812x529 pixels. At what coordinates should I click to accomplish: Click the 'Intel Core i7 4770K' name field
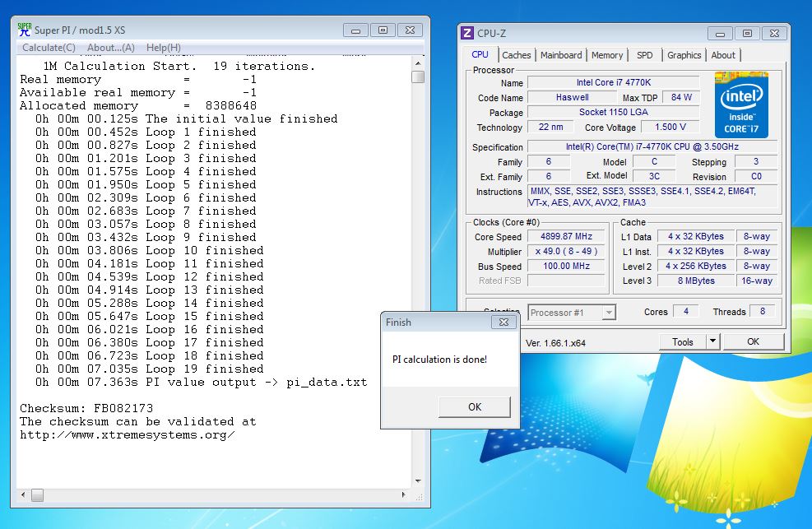click(613, 82)
